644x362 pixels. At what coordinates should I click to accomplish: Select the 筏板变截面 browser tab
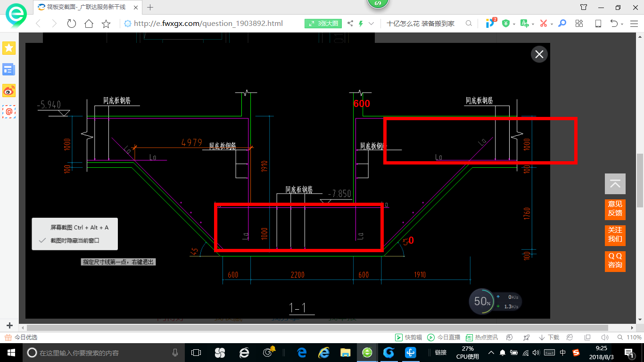tap(87, 7)
